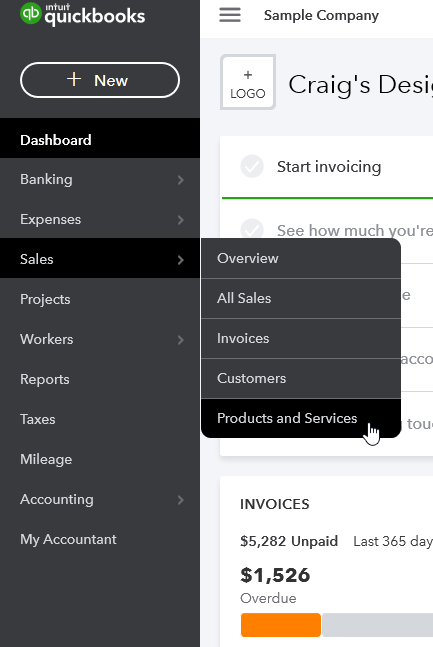Expand the Expenses submenu arrow

[180, 220]
